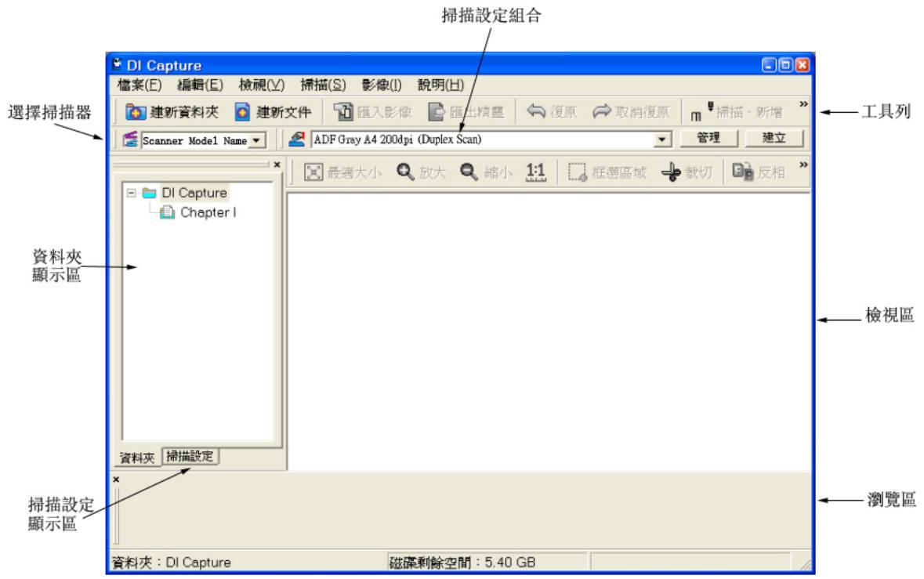Click the 匯入影像 import image icon
The width and height of the screenshot is (924, 579).
[343, 111]
